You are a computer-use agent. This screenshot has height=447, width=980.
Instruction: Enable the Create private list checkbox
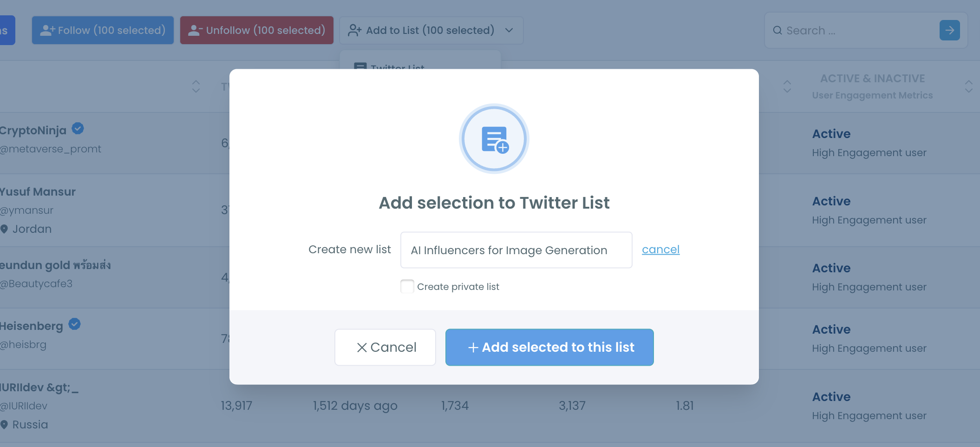click(x=407, y=286)
